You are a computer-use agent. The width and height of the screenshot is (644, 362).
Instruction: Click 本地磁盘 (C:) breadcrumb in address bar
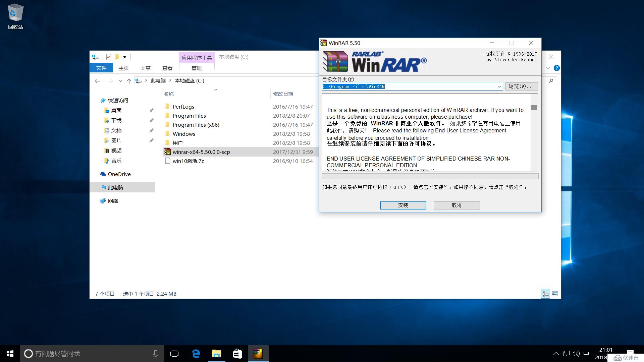189,81
